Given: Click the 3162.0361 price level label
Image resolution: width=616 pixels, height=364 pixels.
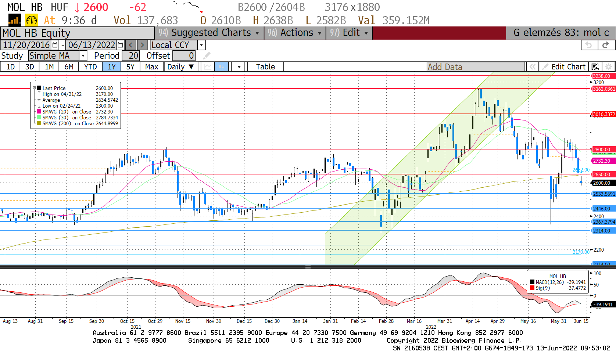Looking at the screenshot, I should (x=604, y=89).
